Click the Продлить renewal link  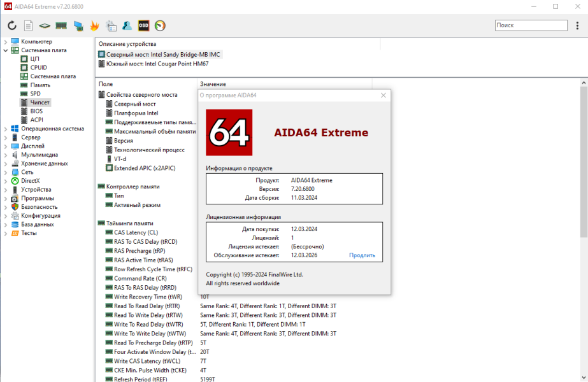[362, 255]
